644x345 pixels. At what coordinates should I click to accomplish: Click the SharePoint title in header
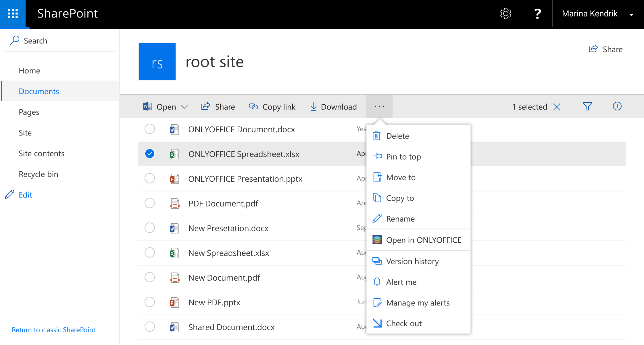tap(68, 14)
